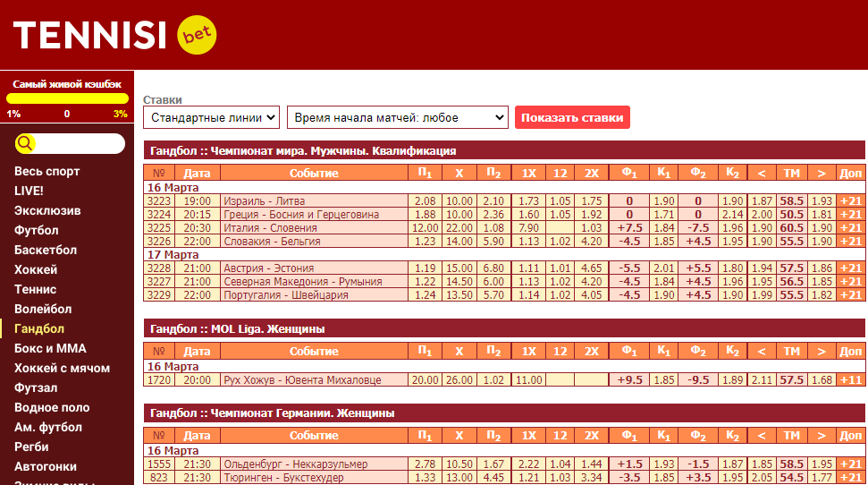The image size is (868, 485).
Task: Select Футбол in the sports menu
Action: click(x=36, y=230)
